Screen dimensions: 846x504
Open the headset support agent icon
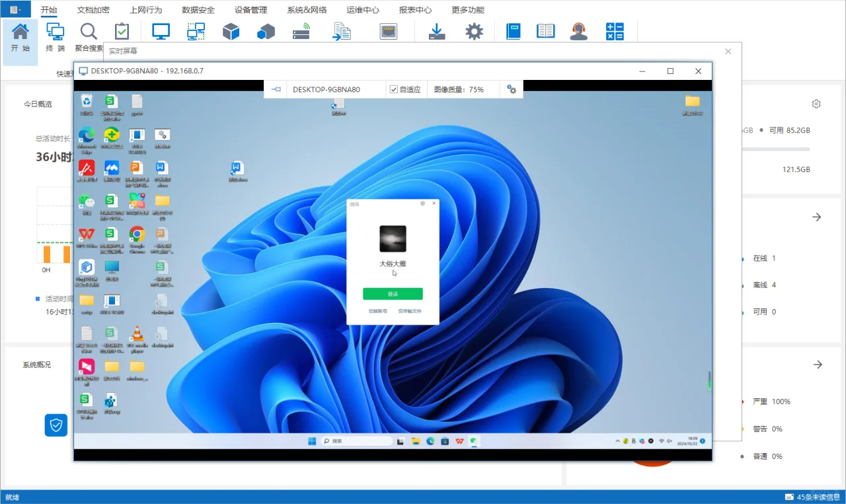tap(579, 32)
